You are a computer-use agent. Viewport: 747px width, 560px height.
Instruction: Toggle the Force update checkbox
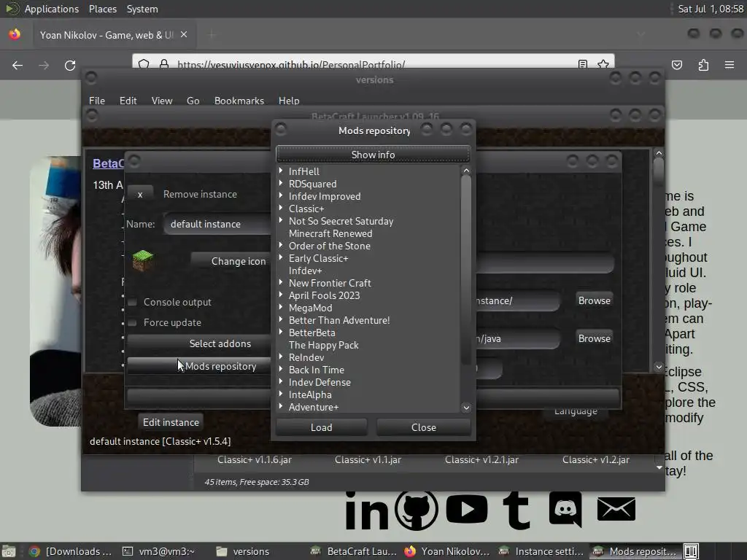click(133, 323)
